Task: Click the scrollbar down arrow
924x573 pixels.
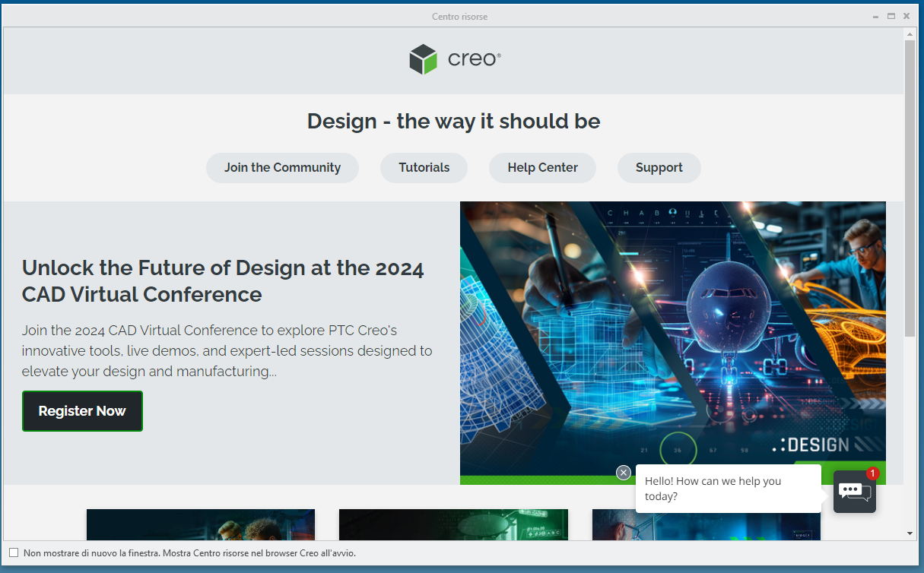Action: click(910, 533)
